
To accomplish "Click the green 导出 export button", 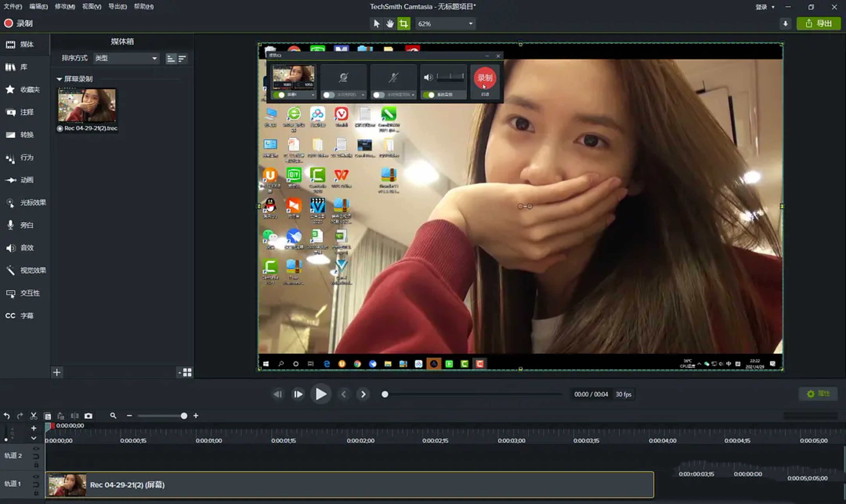I will click(x=819, y=23).
